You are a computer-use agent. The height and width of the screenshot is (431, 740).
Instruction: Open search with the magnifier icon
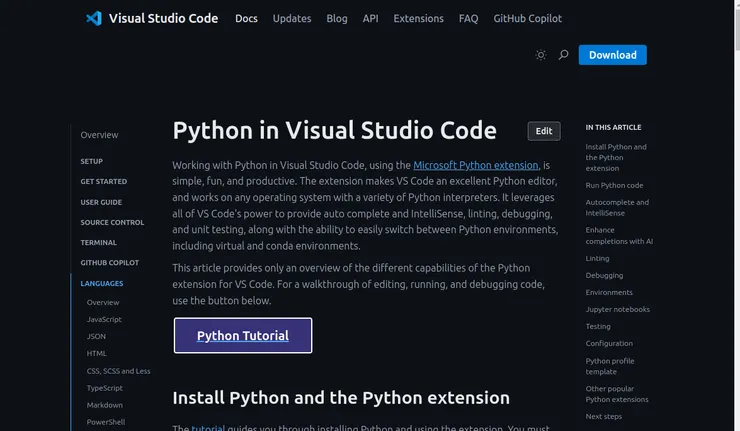tap(563, 55)
